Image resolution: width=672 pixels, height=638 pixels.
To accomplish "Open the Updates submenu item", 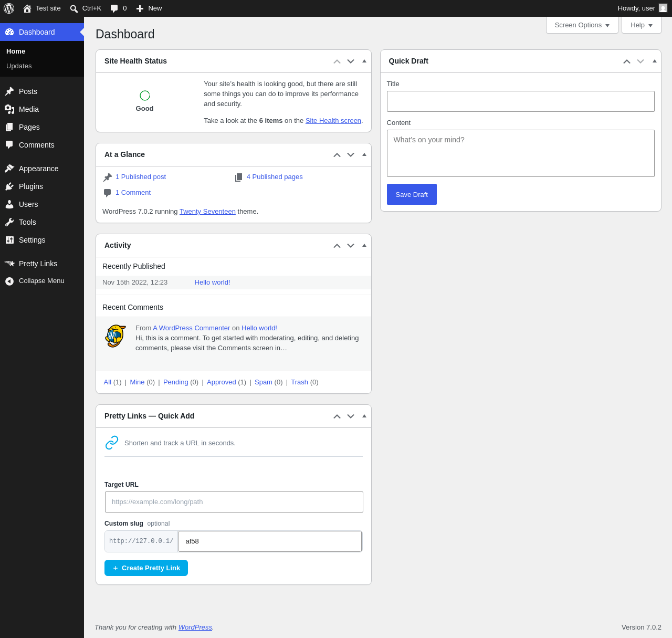I will click(x=19, y=66).
